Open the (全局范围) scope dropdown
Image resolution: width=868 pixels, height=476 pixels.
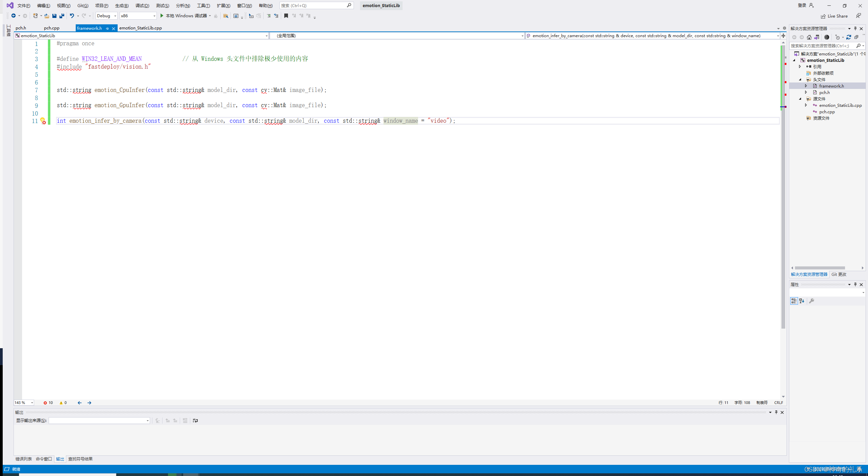[397, 35]
